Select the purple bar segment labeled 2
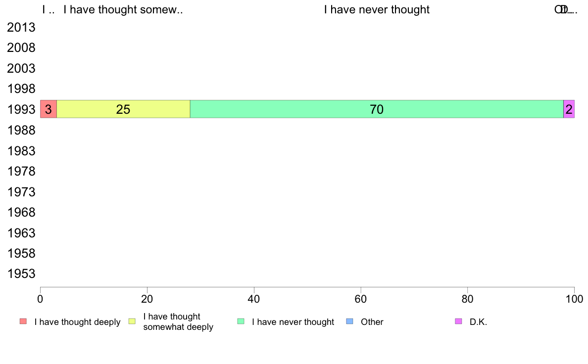Viewport: 588px width, 364px height. (x=569, y=109)
